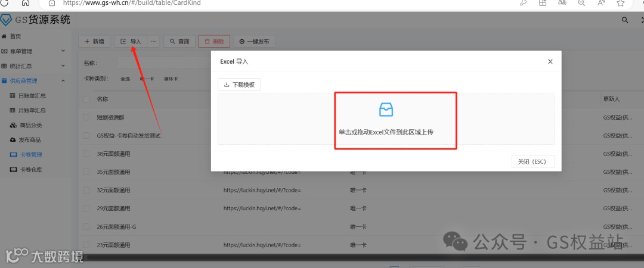644x268 pixels.
Task: Click the 名称 column header
Action: tap(103, 99)
